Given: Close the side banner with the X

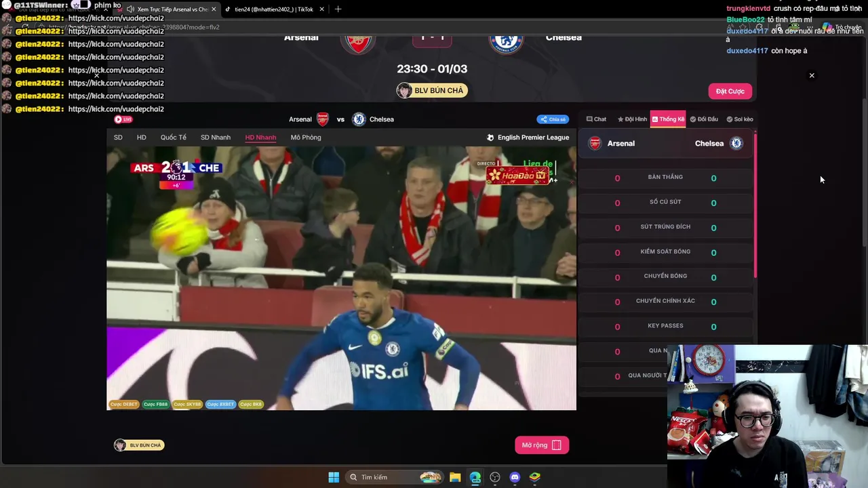Looking at the screenshot, I should 812,75.
